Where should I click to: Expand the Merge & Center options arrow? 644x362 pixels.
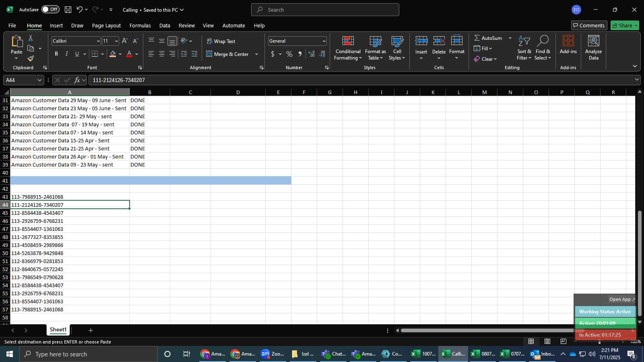[x=256, y=54]
